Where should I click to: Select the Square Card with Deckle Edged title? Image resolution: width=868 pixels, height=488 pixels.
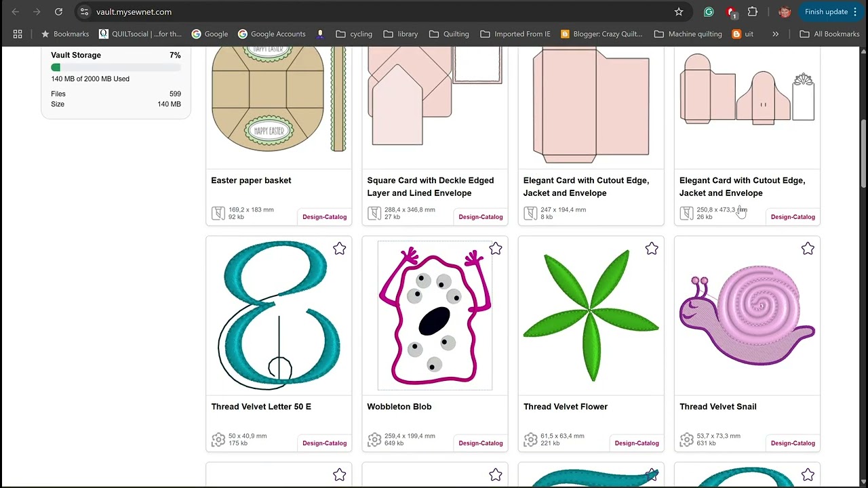pos(431,186)
